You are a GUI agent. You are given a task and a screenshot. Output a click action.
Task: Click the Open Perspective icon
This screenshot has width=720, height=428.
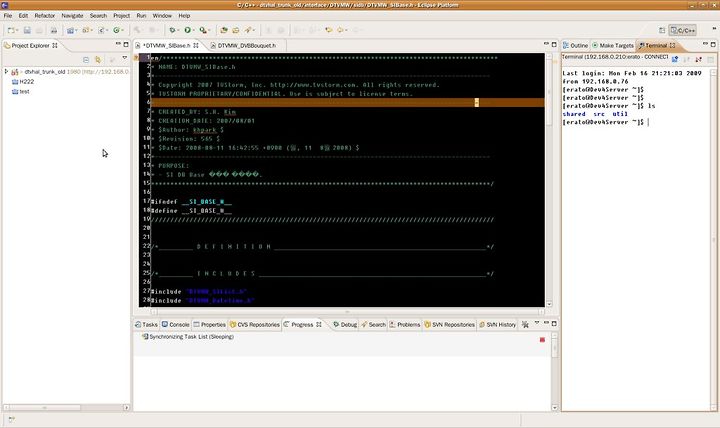[662, 30]
